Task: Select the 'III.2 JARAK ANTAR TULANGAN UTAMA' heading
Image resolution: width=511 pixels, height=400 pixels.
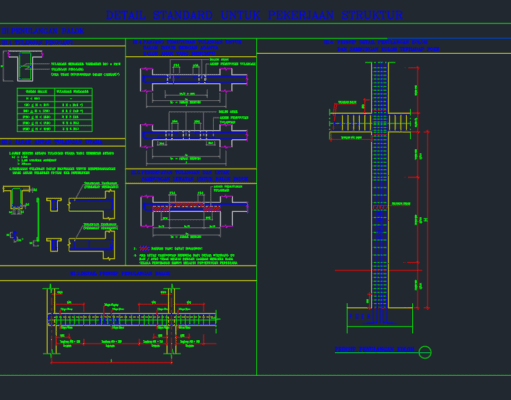Action: (52, 142)
